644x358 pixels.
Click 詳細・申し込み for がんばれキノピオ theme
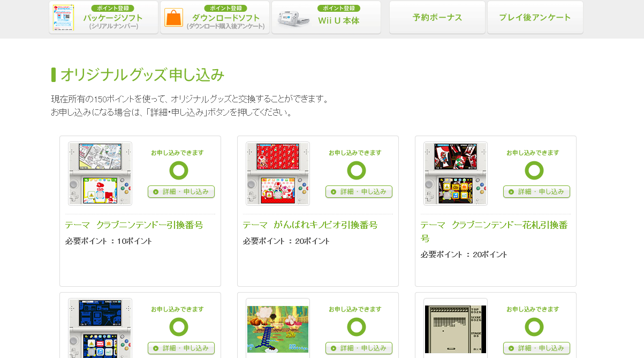click(359, 192)
